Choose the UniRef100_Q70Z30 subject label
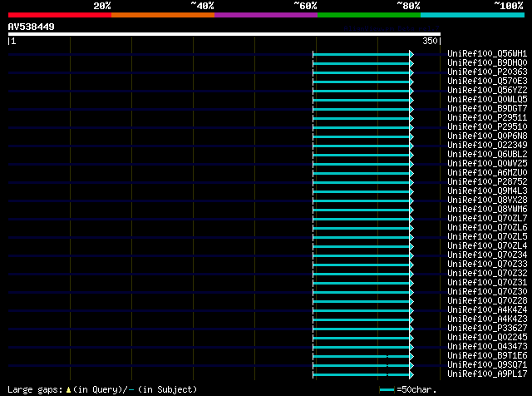This screenshot has height=396, width=532. coord(487,292)
